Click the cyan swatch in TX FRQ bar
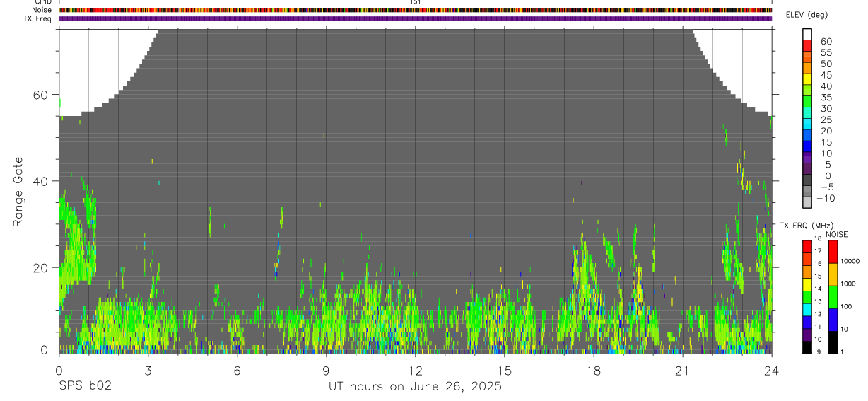Viewport: 868px width, 401px height. coord(807,310)
